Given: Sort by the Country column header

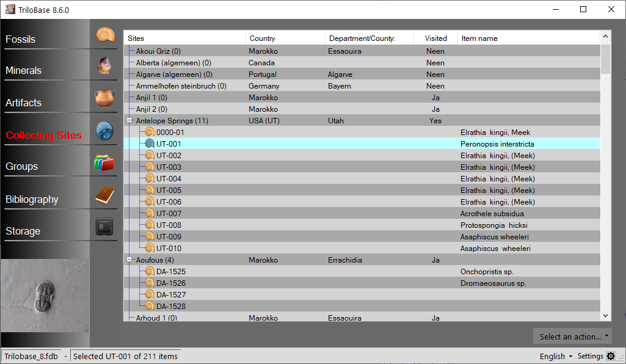Looking at the screenshot, I should [285, 38].
